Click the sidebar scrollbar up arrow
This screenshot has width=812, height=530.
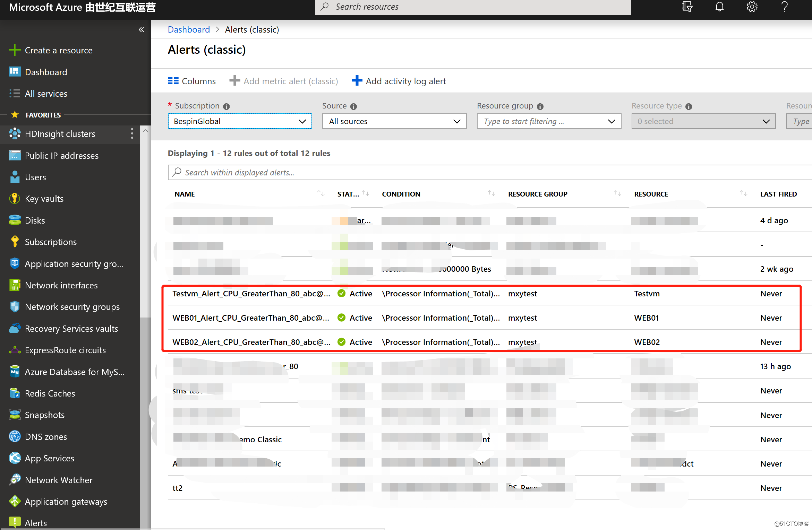(x=146, y=131)
